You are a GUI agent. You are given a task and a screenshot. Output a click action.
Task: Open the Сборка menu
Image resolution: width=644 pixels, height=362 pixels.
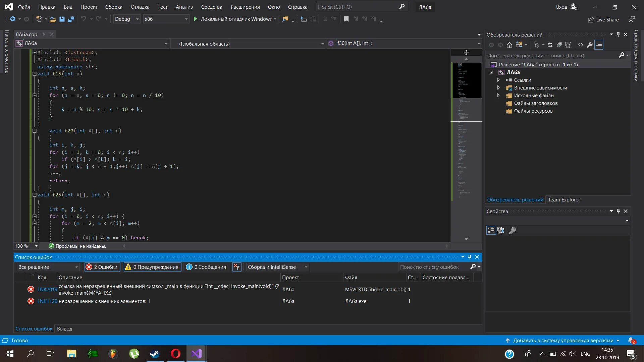[x=114, y=7]
